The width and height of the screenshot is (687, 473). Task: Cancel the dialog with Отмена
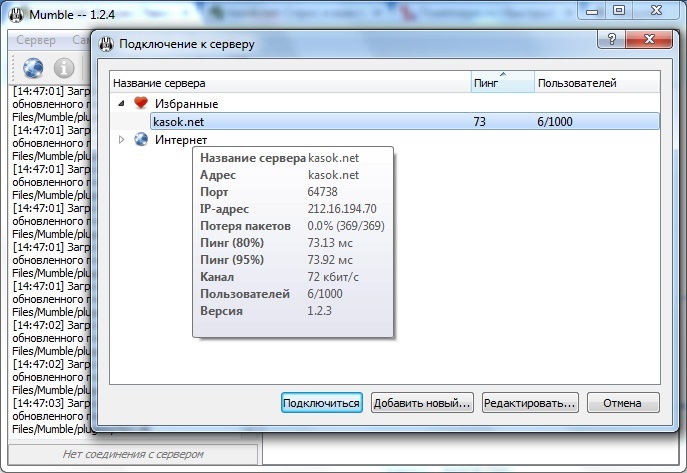point(623,402)
